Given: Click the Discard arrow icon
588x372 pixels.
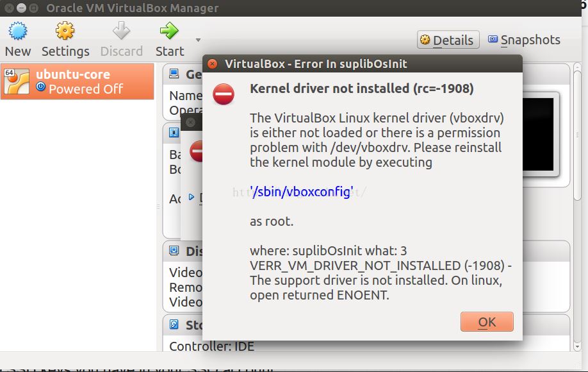Looking at the screenshot, I should [x=121, y=31].
